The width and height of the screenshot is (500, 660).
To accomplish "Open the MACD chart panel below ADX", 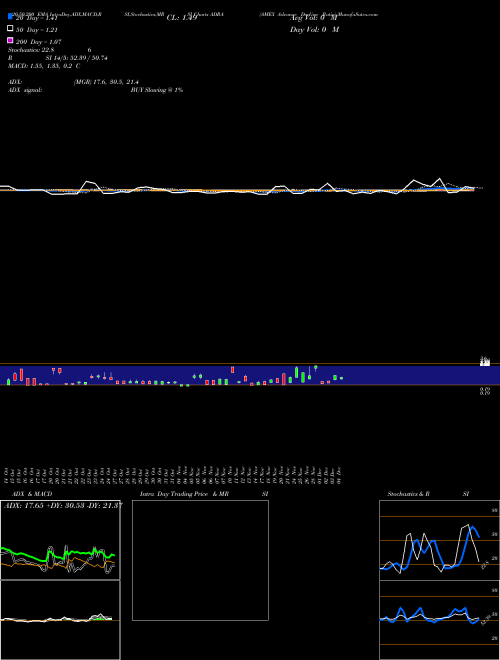I will [x=60, y=620].
